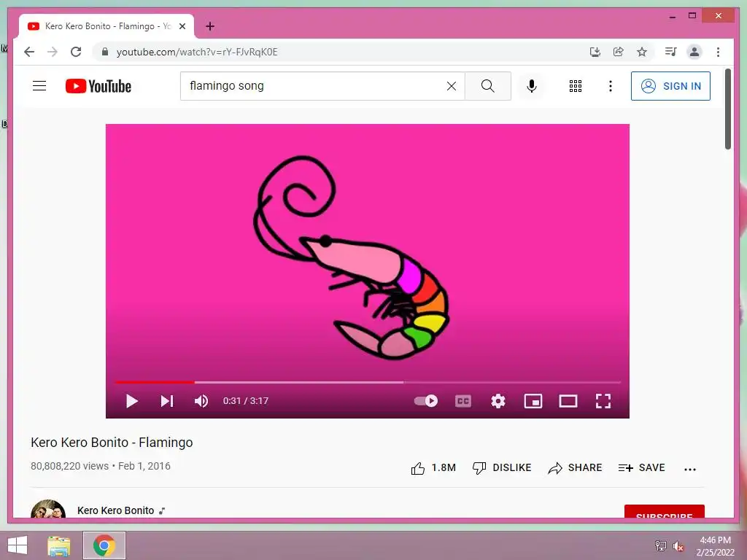Click the browser back arrow
747x560 pixels.
[x=29, y=52]
